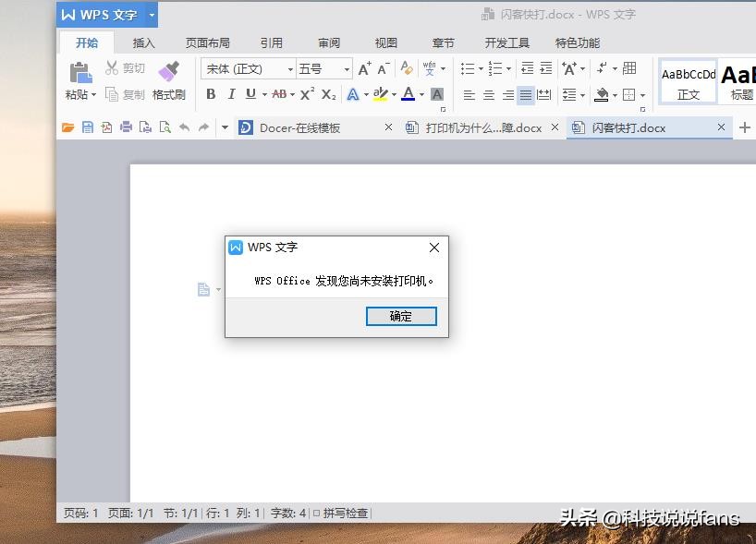Open the font name dropdown
This screenshot has width=756, height=544.
pos(289,68)
